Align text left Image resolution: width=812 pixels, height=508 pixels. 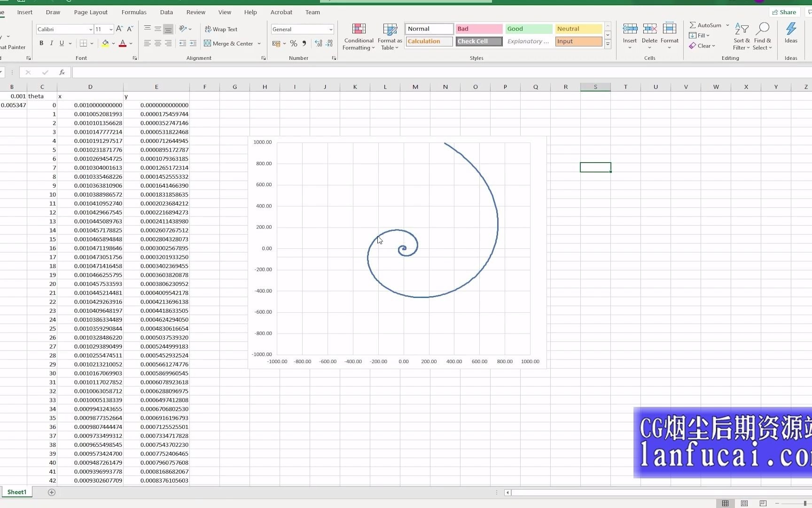(148, 43)
